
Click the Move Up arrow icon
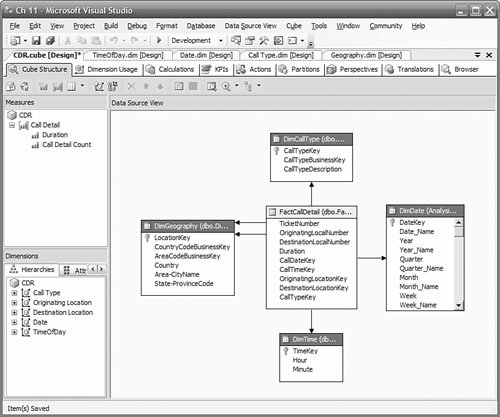click(146, 86)
